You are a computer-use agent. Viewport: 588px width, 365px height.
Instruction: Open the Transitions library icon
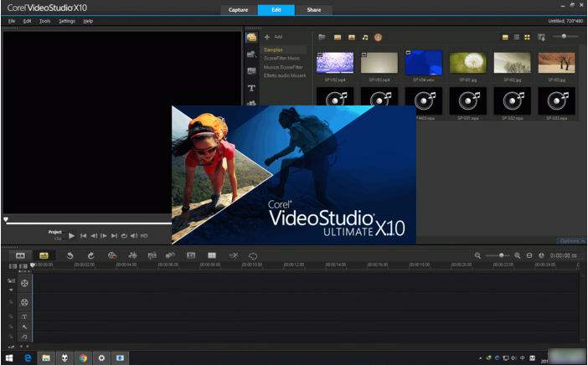(251, 71)
